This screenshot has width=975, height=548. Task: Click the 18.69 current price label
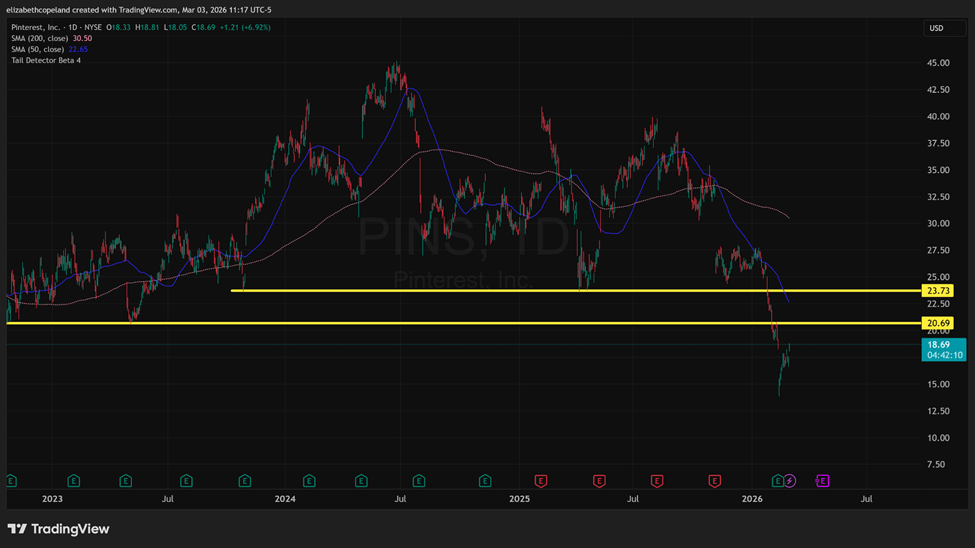(938, 344)
